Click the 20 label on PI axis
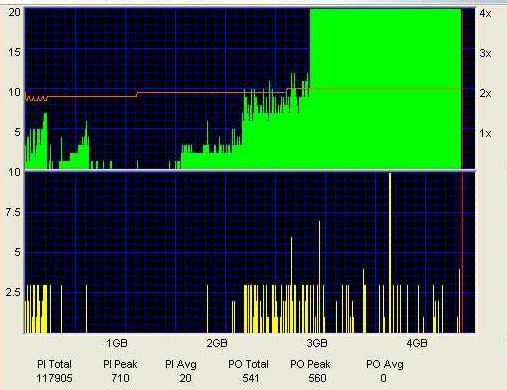Viewport: 507px width, 390px height. tap(14, 12)
